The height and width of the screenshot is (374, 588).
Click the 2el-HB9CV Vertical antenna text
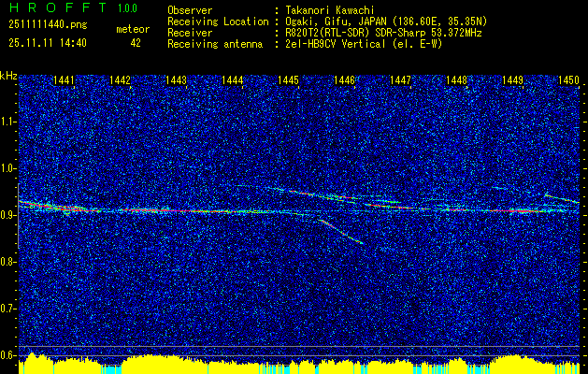point(363,44)
